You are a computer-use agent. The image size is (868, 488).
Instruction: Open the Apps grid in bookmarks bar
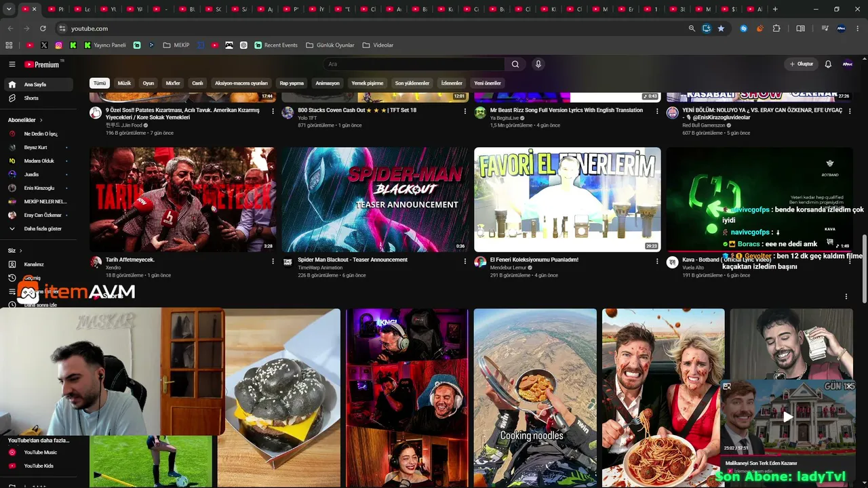point(9,45)
